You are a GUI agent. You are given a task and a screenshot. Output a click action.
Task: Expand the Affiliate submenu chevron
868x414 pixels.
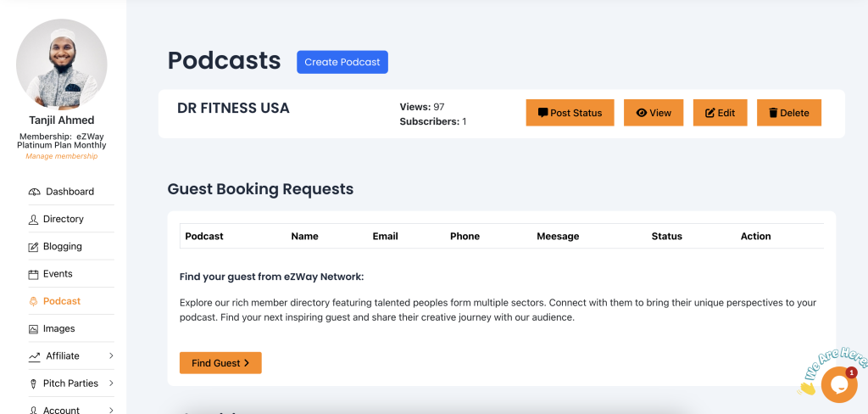click(x=111, y=356)
